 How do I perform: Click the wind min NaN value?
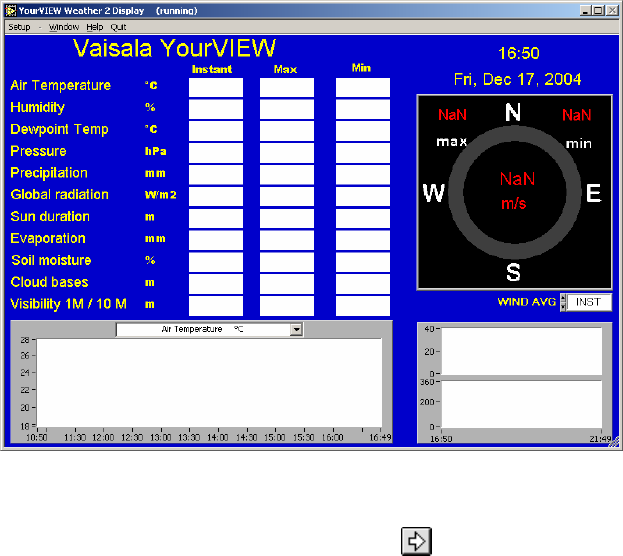577,115
